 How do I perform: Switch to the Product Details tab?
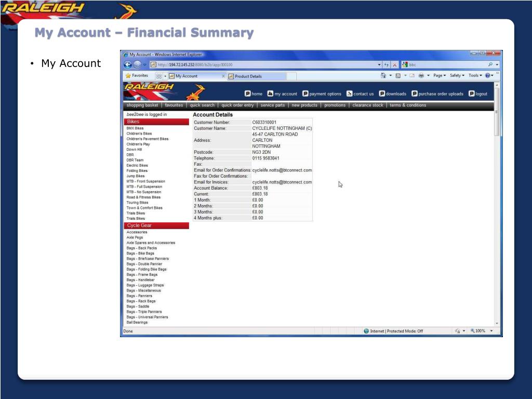258,76
